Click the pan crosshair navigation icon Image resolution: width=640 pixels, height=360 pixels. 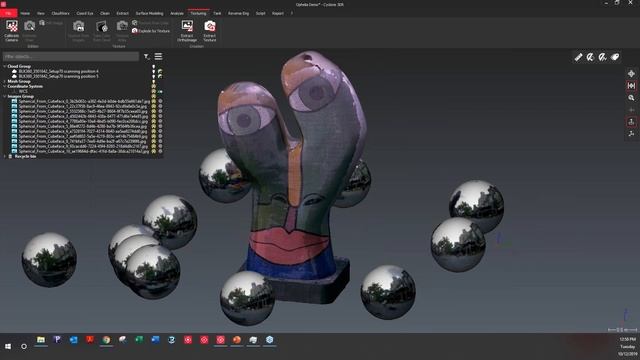(x=631, y=74)
